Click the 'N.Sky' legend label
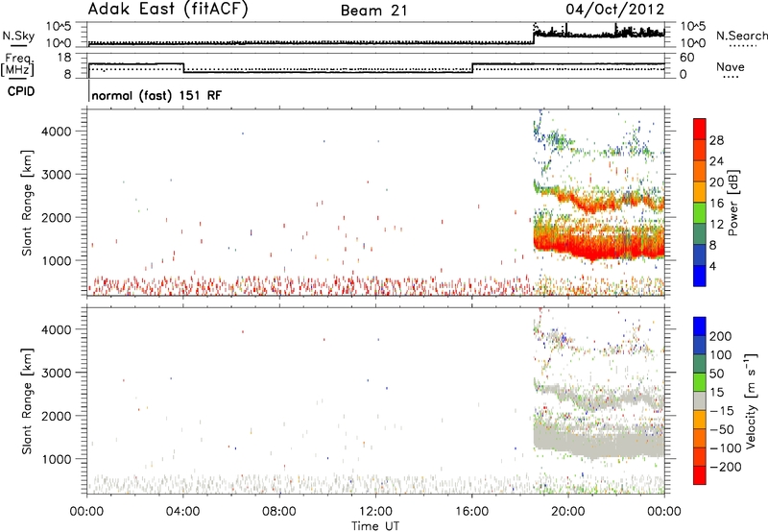768x532 pixels. click(x=18, y=36)
